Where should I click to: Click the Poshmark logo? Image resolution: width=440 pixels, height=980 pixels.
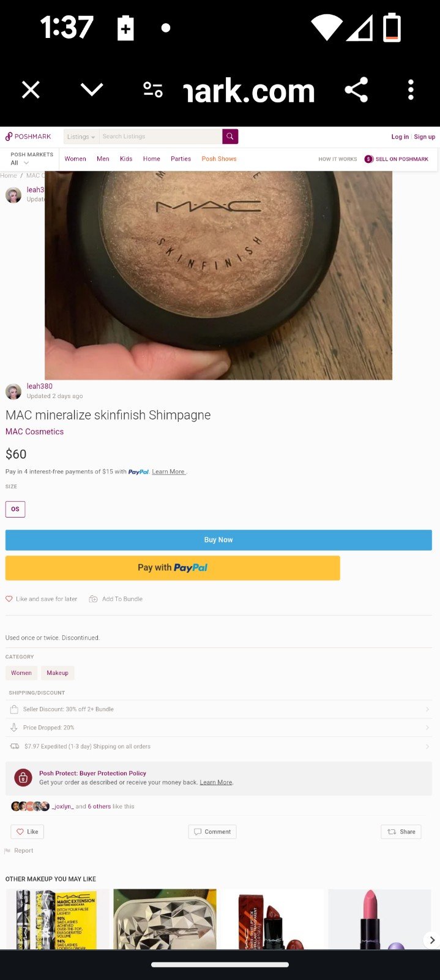28,137
